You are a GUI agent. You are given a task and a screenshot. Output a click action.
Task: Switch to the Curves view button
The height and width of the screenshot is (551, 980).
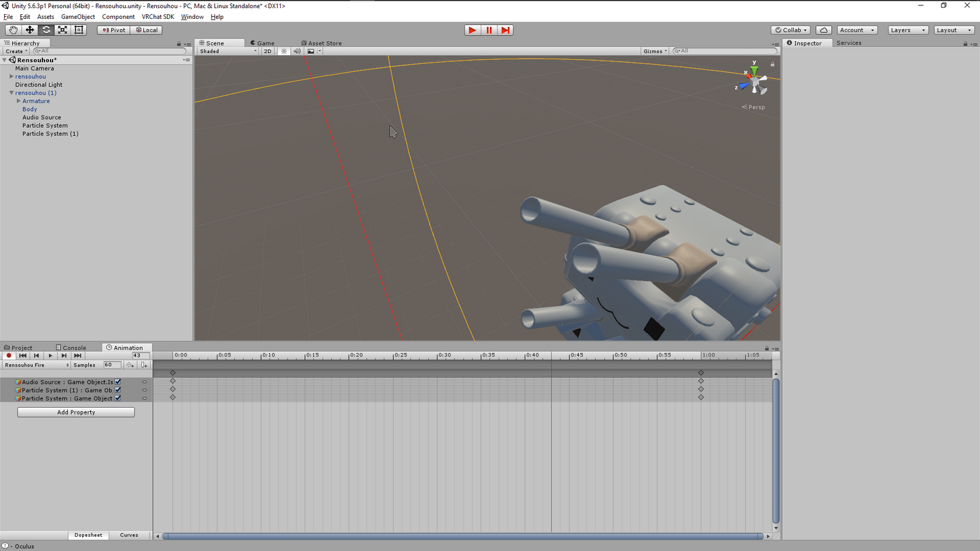click(129, 535)
